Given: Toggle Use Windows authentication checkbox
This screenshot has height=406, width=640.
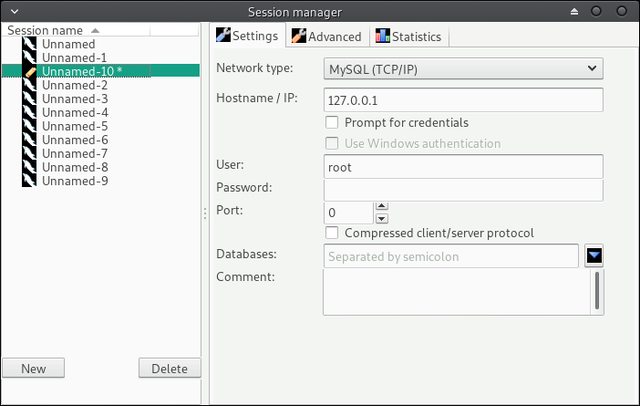Looking at the screenshot, I should (332, 143).
